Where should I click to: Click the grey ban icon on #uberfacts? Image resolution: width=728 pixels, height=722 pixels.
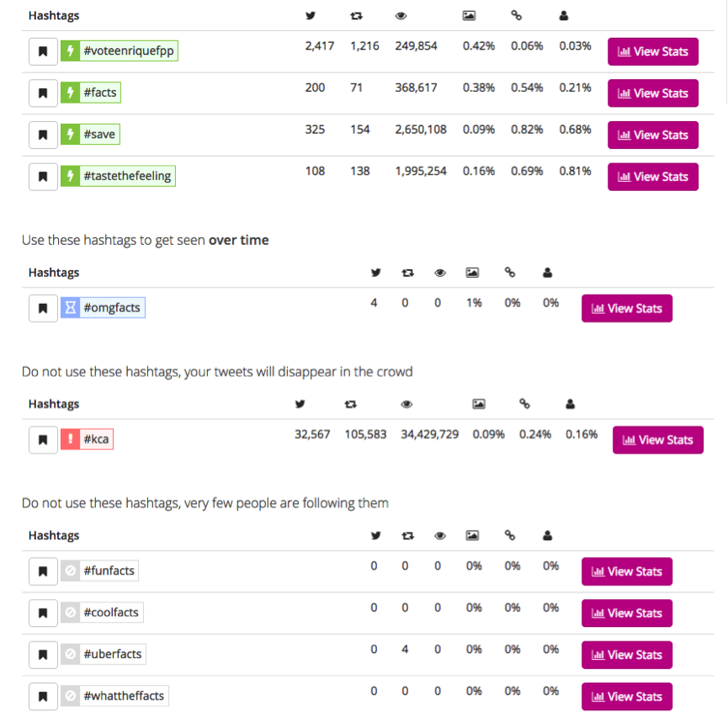click(70, 654)
